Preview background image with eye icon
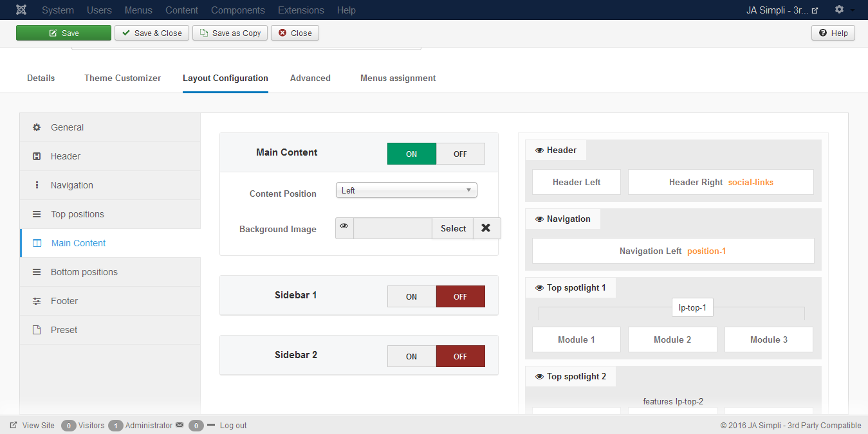 pyautogui.click(x=344, y=228)
